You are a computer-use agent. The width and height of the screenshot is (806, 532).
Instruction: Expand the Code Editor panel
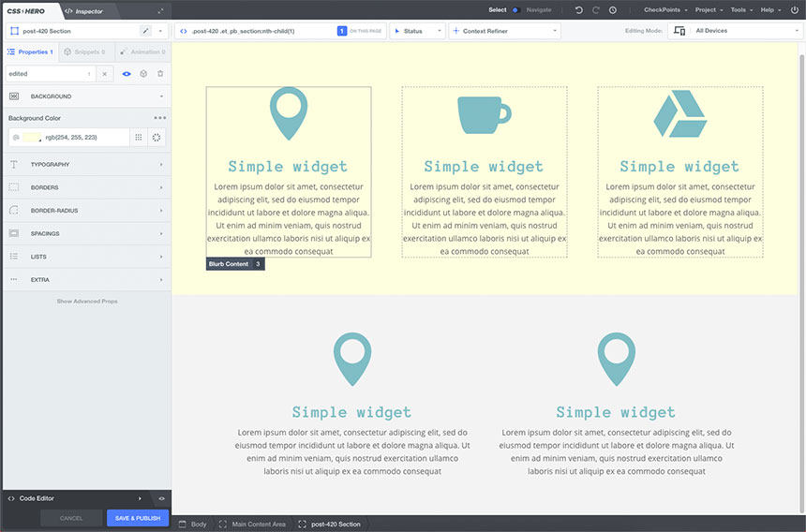(140, 498)
